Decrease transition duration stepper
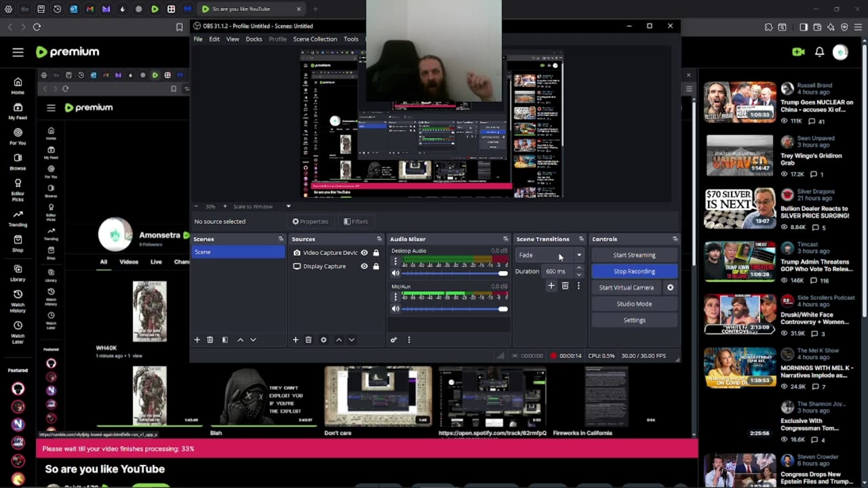868x488 pixels. pos(578,274)
